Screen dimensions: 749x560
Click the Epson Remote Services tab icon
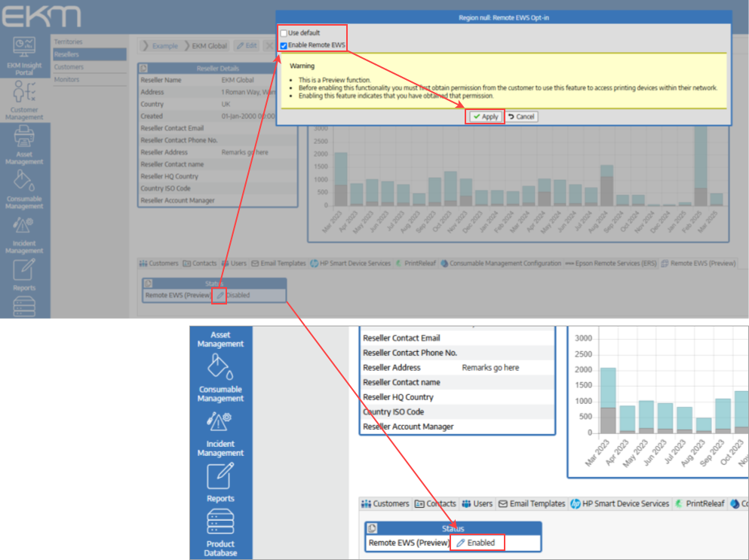569,264
